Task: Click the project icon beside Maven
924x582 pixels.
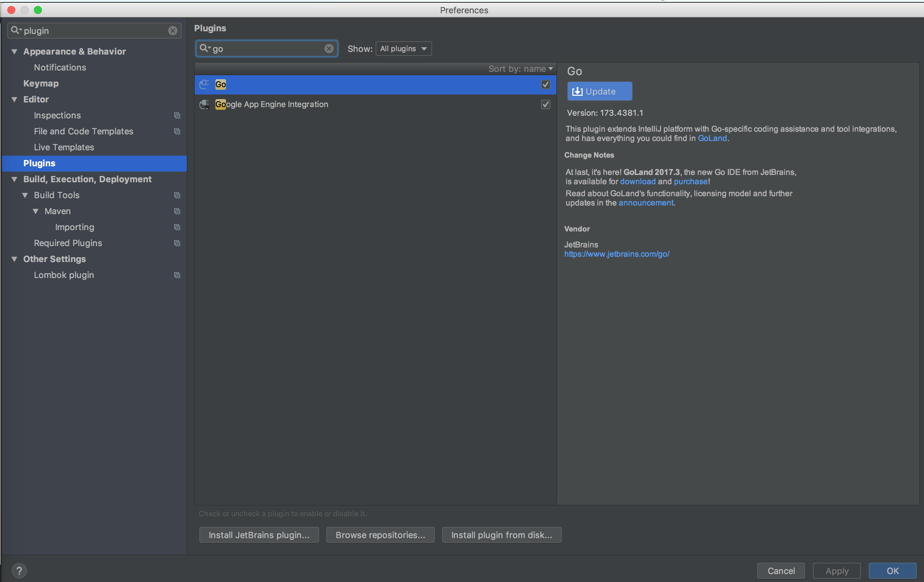Action: pos(177,211)
